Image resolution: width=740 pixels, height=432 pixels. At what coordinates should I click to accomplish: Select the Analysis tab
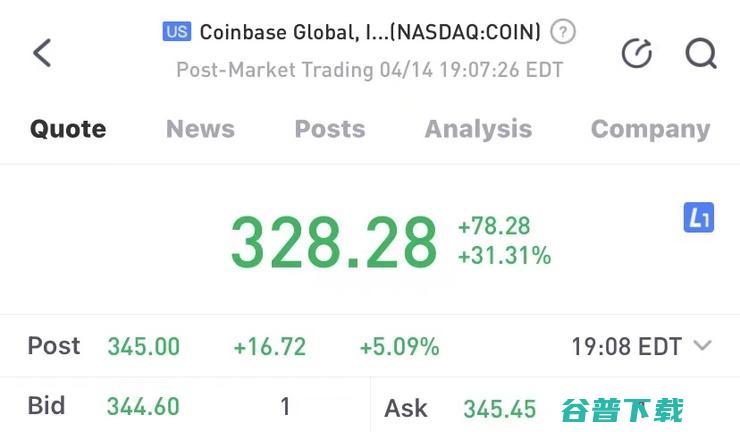pos(478,129)
